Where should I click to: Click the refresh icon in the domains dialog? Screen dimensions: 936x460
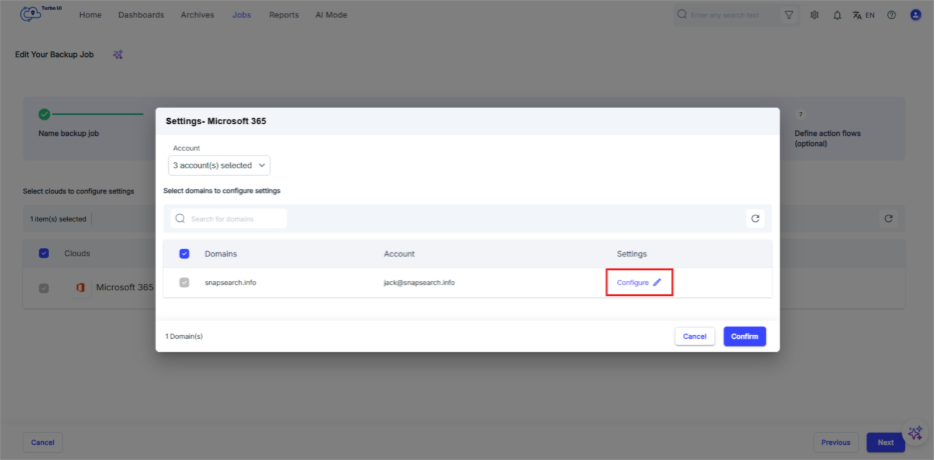pyautogui.click(x=755, y=218)
